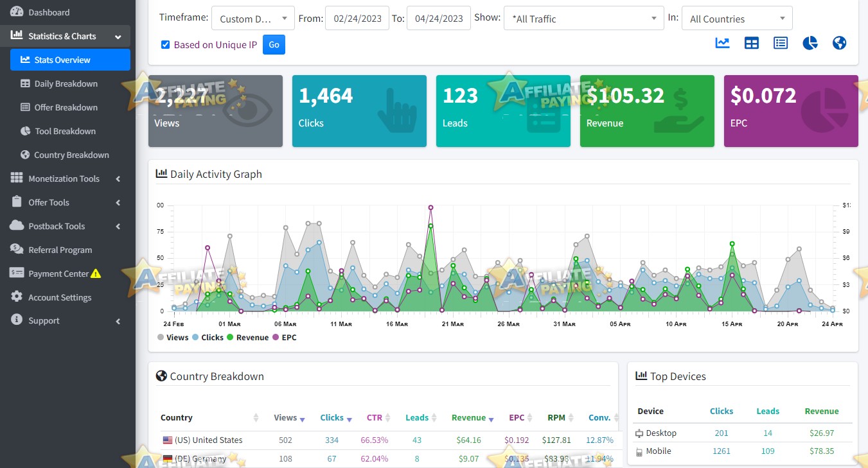868x468 pixels.
Task: Click the Dashboard gauge icon in sidebar
Action: coord(17,12)
